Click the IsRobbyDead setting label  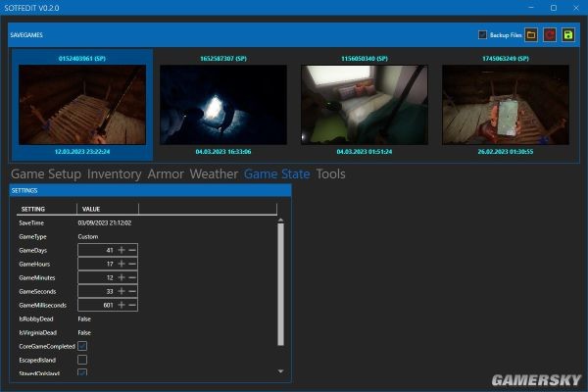tap(36, 318)
